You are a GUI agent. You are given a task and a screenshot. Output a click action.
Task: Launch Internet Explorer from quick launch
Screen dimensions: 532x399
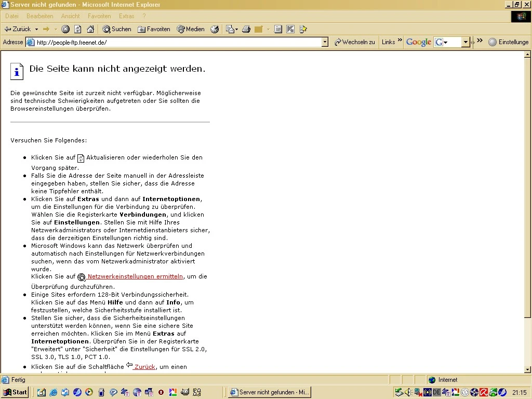pyautogui.click(x=54, y=393)
